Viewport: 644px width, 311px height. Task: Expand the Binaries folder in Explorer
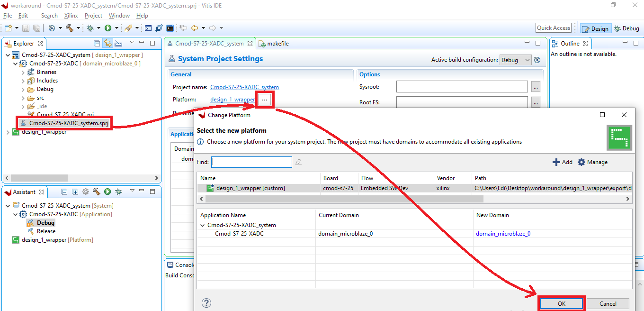[23, 73]
